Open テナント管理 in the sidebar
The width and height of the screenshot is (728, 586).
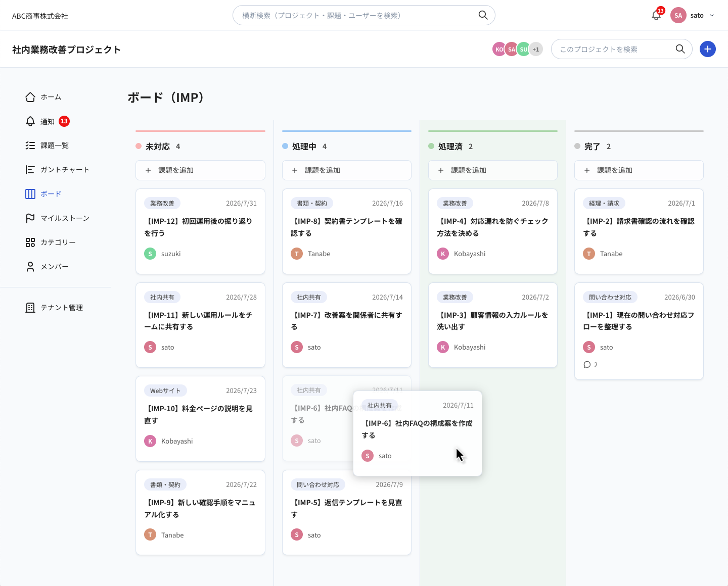click(x=54, y=308)
